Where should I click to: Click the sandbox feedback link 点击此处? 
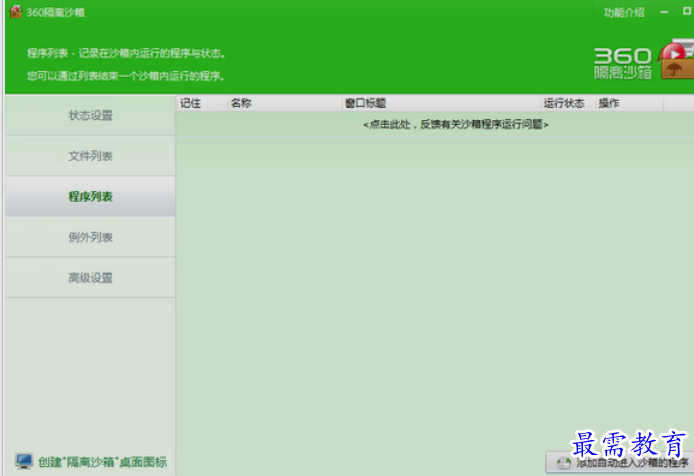(456, 124)
